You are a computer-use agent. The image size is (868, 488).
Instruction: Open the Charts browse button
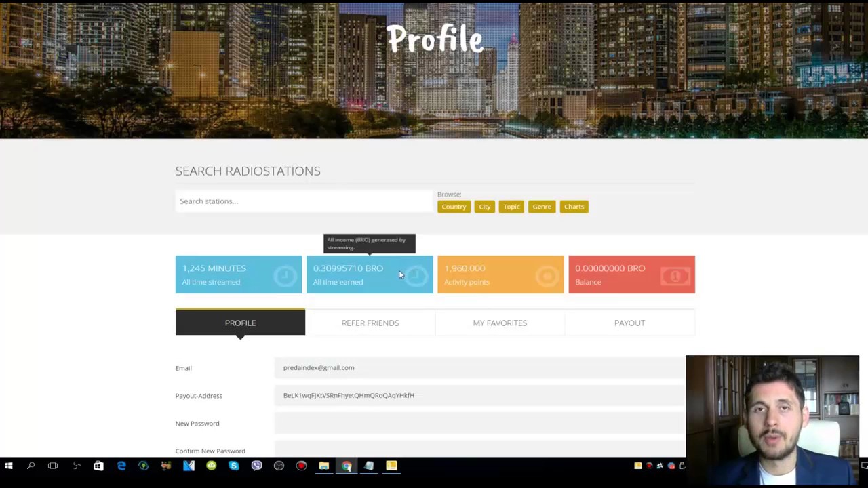point(574,207)
